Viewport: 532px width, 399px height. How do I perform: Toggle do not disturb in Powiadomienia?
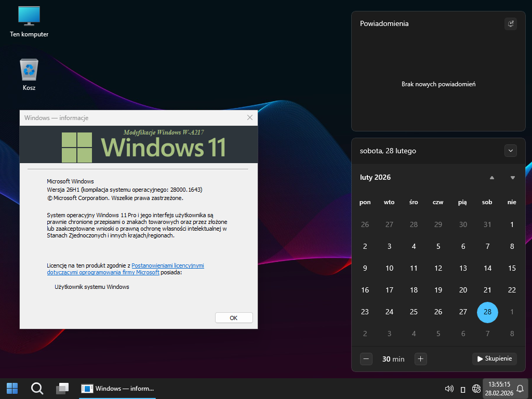tap(511, 23)
